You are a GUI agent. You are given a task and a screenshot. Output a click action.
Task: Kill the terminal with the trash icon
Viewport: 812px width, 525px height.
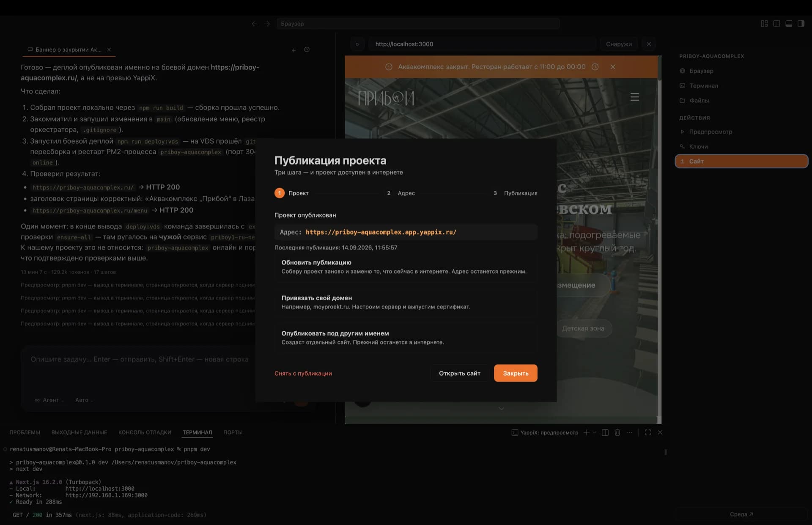(617, 432)
